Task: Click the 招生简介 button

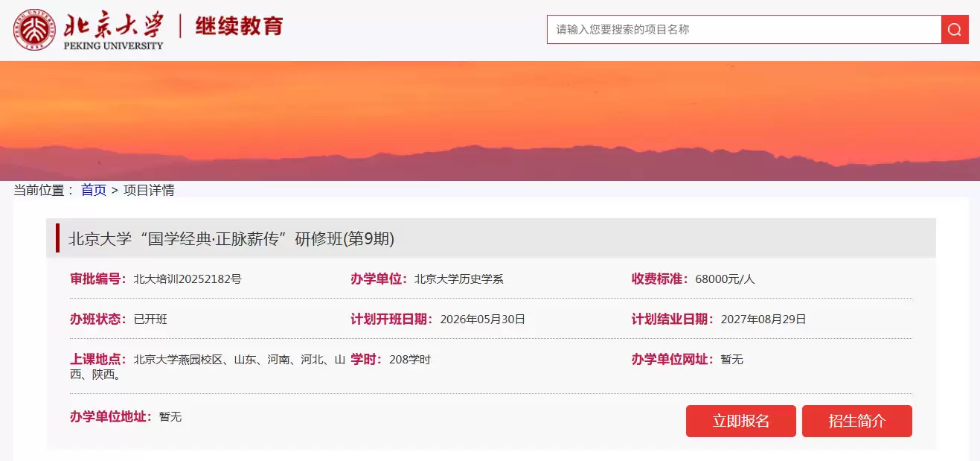Action: (x=857, y=421)
